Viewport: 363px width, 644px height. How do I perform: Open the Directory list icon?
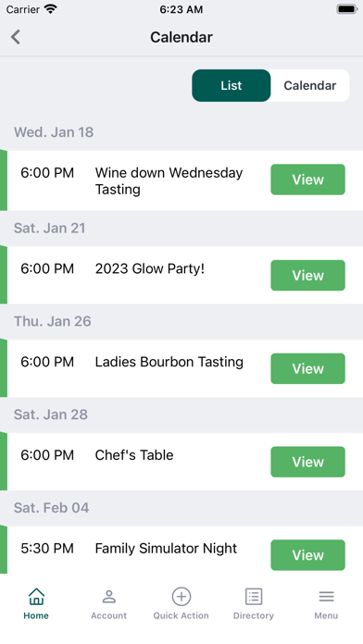(x=254, y=597)
